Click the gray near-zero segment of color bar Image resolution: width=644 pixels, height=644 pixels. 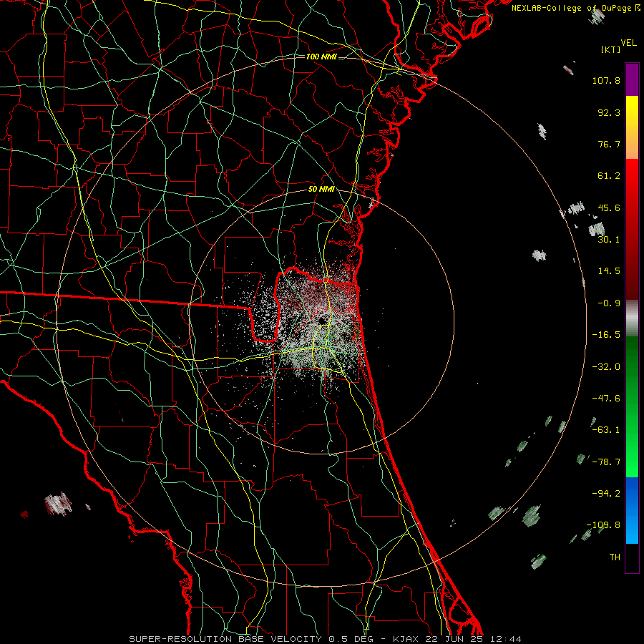coord(632,318)
